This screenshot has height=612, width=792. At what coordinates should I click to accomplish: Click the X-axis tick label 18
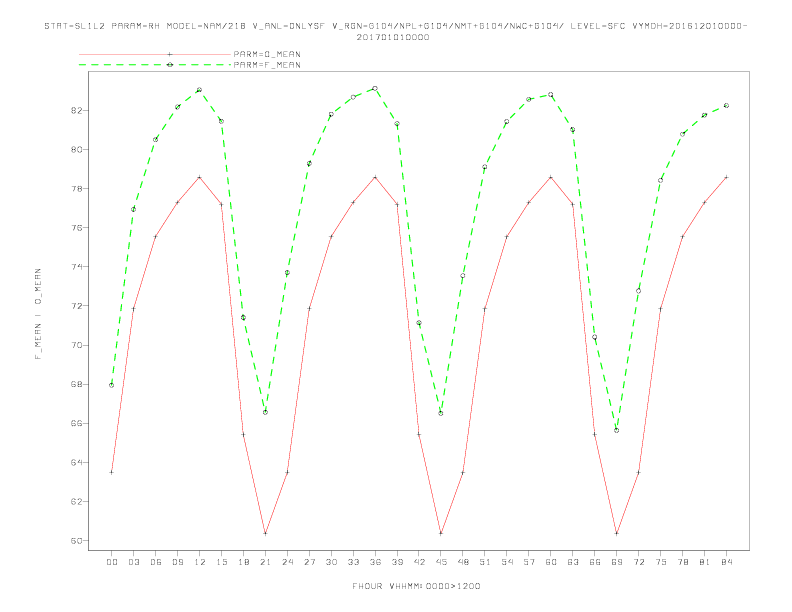243,562
